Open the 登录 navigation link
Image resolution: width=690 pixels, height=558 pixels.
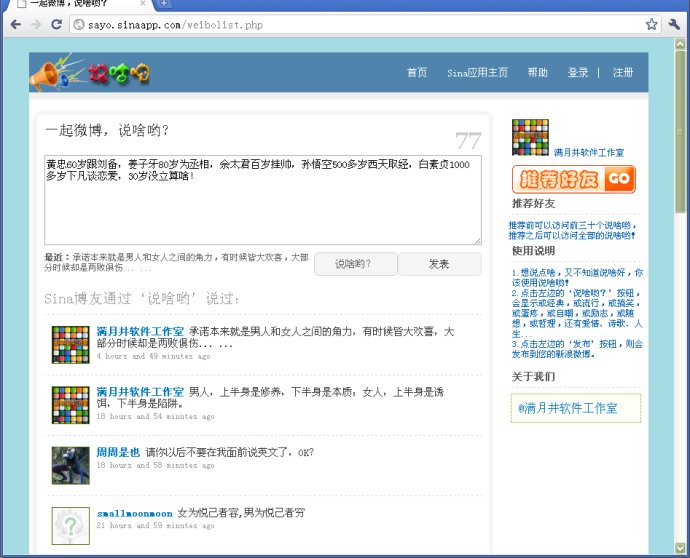[x=578, y=72]
